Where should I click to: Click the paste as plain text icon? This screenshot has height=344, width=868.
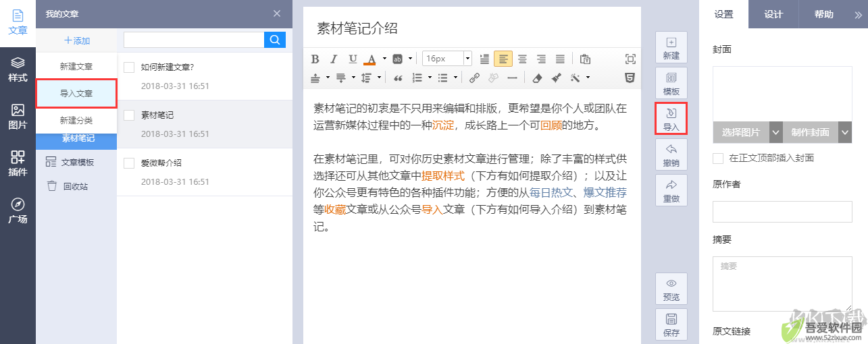[585, 59]
